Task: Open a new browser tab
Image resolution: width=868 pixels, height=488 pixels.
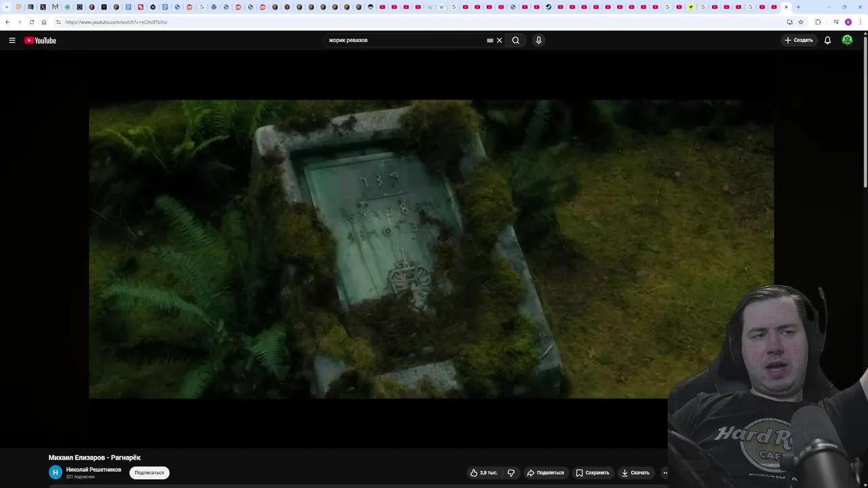Action: coord(798,7)
